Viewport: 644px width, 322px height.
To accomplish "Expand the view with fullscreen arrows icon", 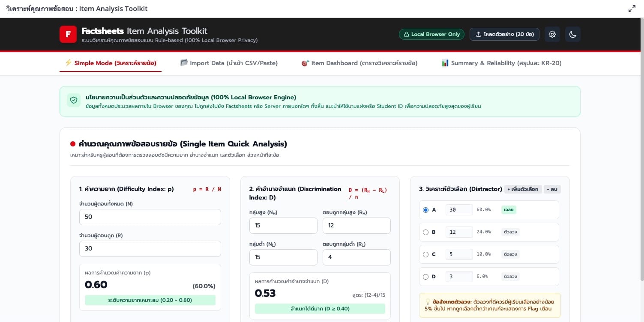I will (x=632, y=9).
